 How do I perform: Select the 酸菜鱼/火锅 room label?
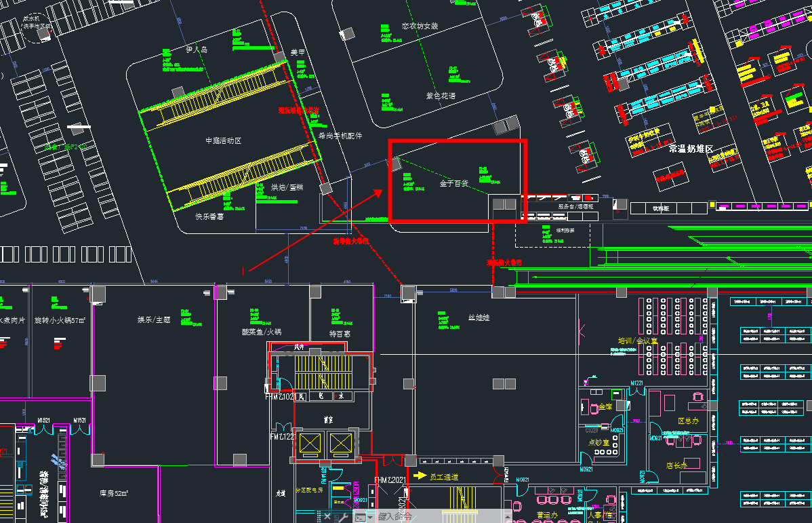261,332
